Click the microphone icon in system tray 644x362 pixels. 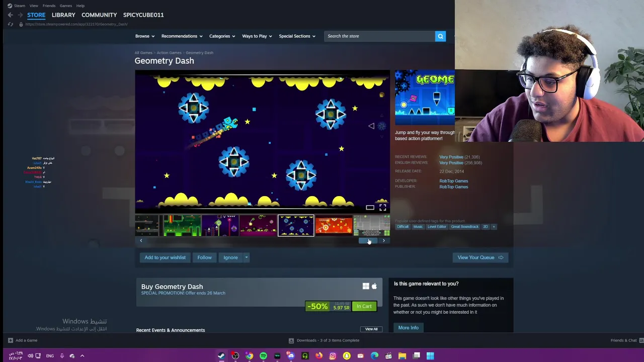[x=62, y=356]
